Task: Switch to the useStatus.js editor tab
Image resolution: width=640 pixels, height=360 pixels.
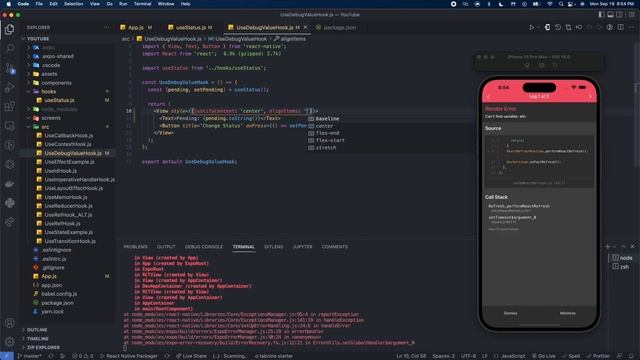Action: pos(190,27)
